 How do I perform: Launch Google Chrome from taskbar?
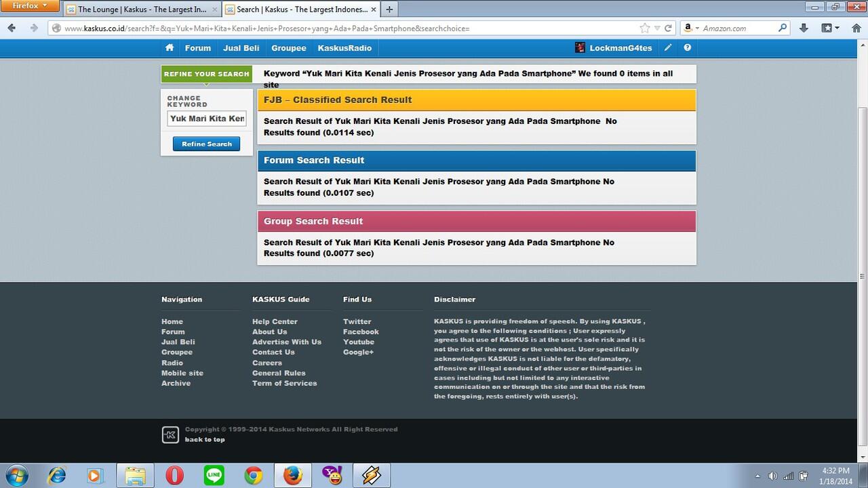[254, 475]
